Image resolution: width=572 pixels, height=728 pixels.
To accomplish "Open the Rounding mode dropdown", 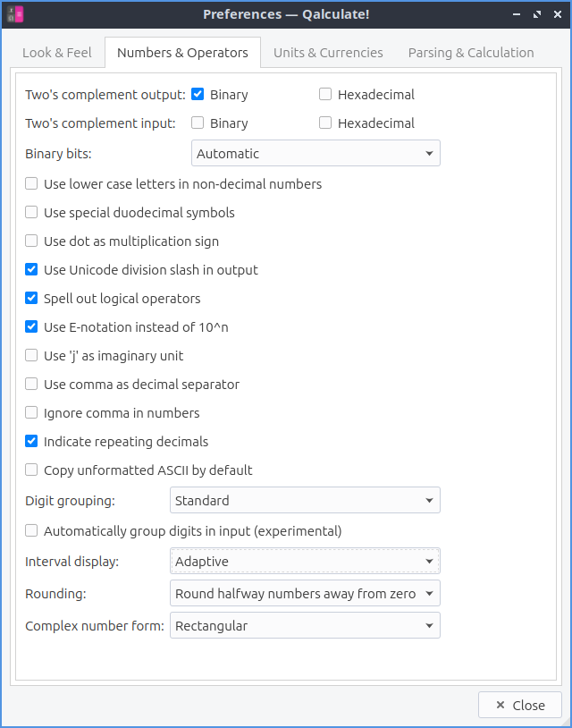I will pyautogui.click(x=305, y=594).
